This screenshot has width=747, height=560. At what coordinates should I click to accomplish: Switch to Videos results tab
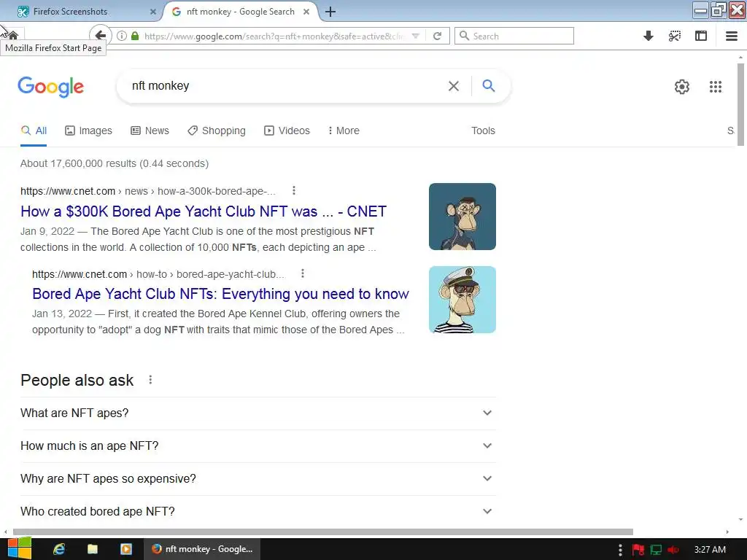[x=287, y=131]
